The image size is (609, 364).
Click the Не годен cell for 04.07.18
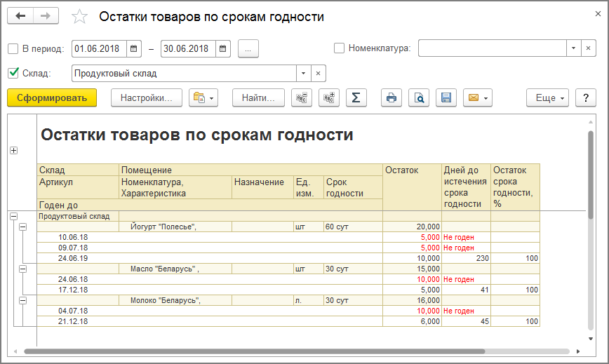point(466,311)
